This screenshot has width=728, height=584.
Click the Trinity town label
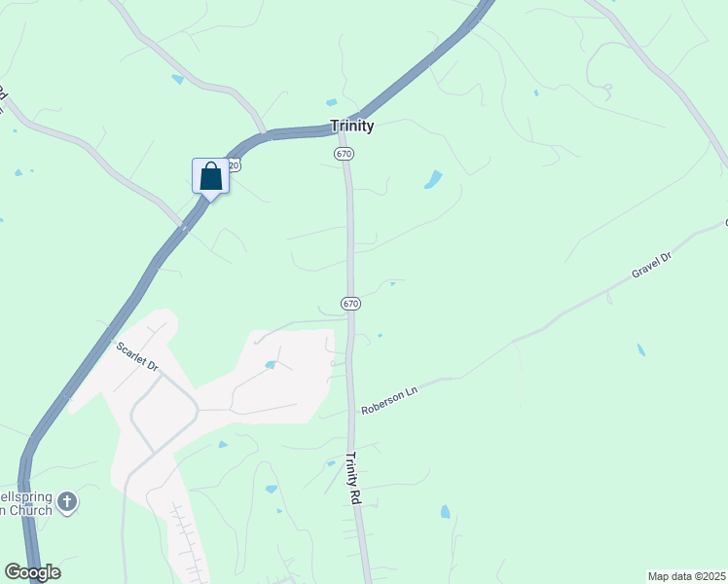pos(352,126)
